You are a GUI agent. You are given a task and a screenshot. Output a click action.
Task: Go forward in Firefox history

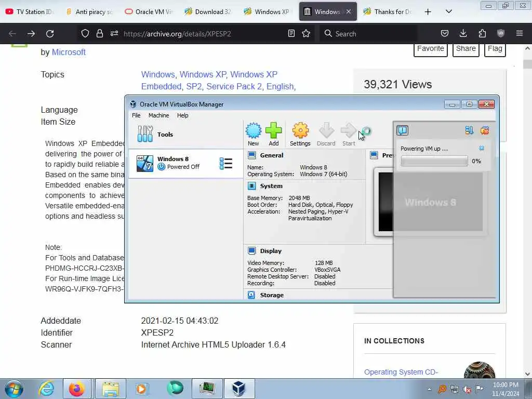click(31, 34)
